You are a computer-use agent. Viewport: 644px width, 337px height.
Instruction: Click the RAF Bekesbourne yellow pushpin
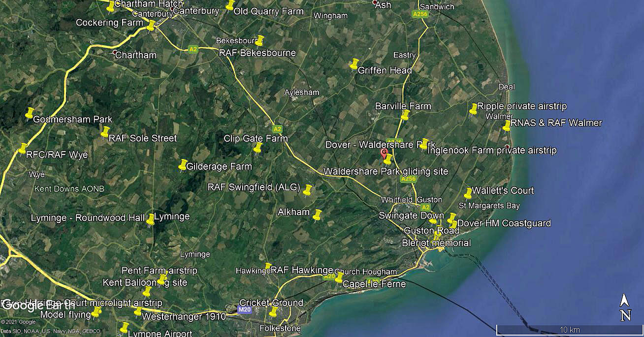259,40
